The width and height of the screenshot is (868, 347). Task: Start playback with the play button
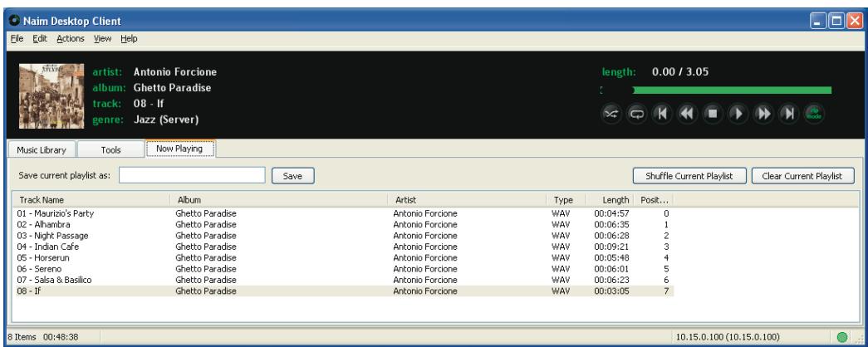click(738, 114)
